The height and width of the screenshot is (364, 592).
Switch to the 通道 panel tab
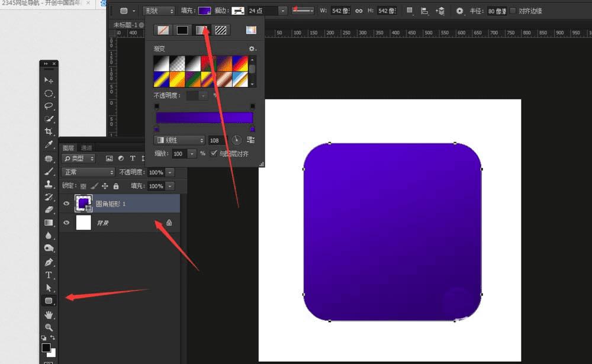[x=86, y=148]
